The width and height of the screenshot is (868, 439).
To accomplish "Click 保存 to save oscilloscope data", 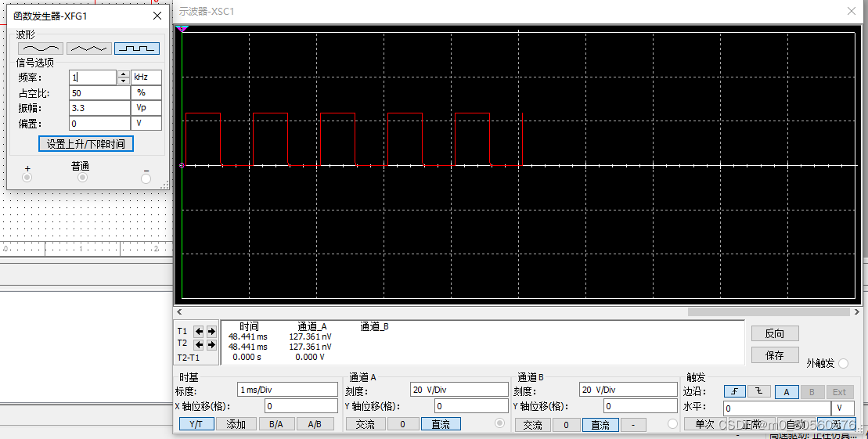I will click(774, 354).
